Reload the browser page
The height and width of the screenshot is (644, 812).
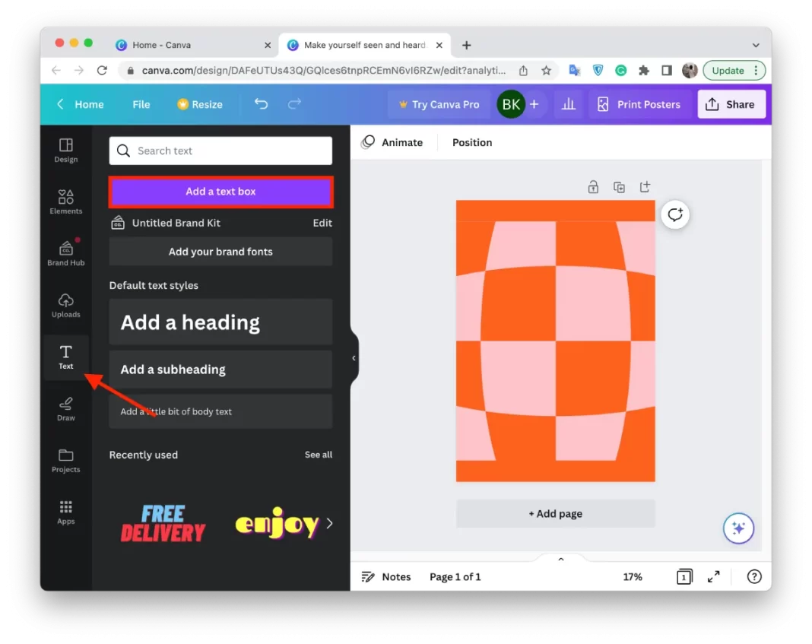click(102, 71)
